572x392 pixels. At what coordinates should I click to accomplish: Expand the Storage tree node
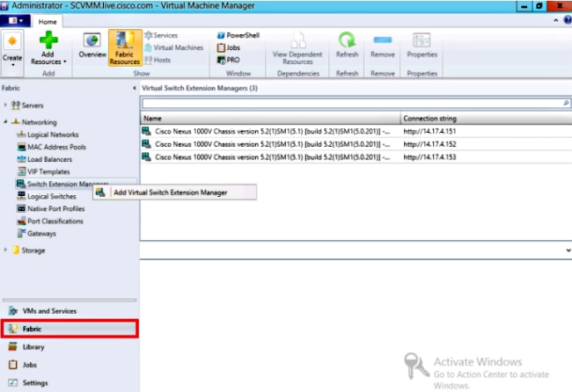5,250
